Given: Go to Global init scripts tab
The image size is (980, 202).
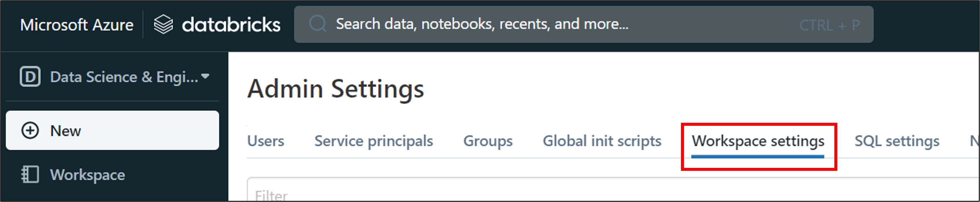Looking at the screenshot, I should coord(602,141).
